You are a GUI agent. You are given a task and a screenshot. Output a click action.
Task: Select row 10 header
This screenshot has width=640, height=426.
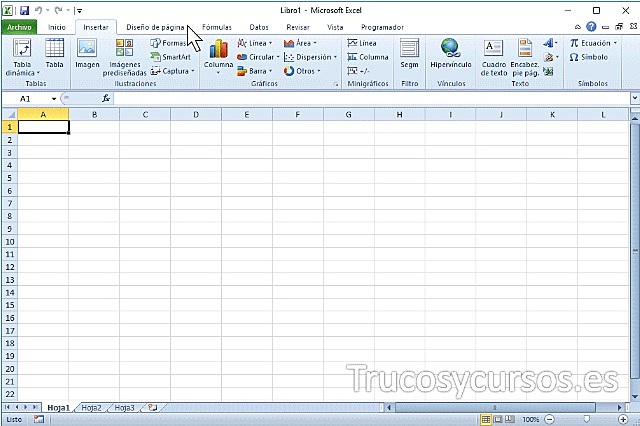click(x=10, y=242)
